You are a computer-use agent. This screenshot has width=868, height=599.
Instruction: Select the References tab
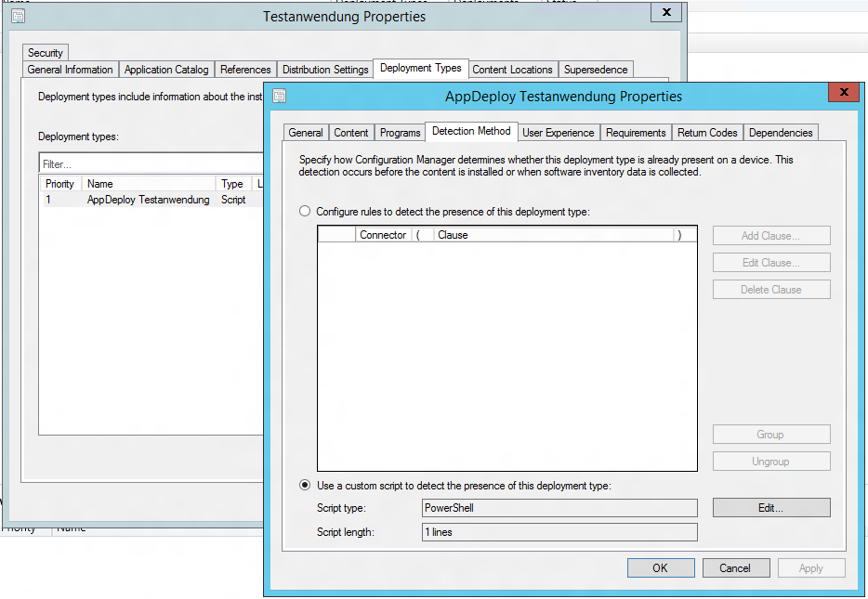(245, 70)
